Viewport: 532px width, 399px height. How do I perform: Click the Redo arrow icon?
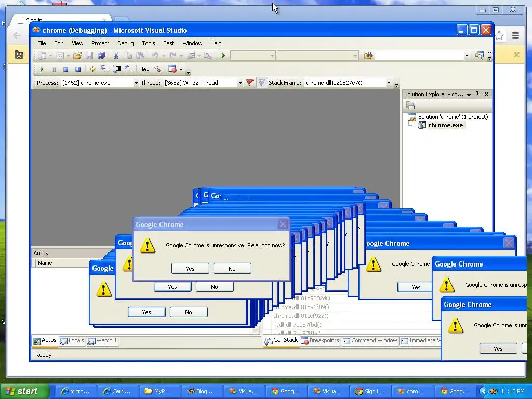172,55
